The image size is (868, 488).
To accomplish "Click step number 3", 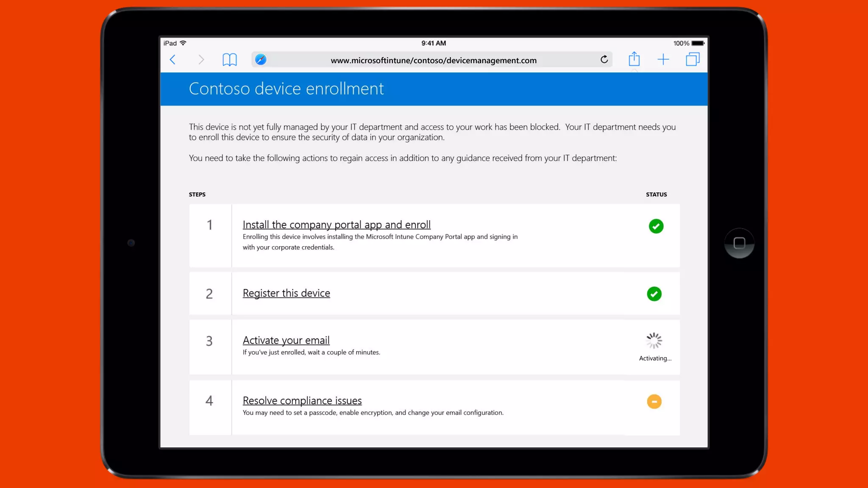I will (209, 341).
